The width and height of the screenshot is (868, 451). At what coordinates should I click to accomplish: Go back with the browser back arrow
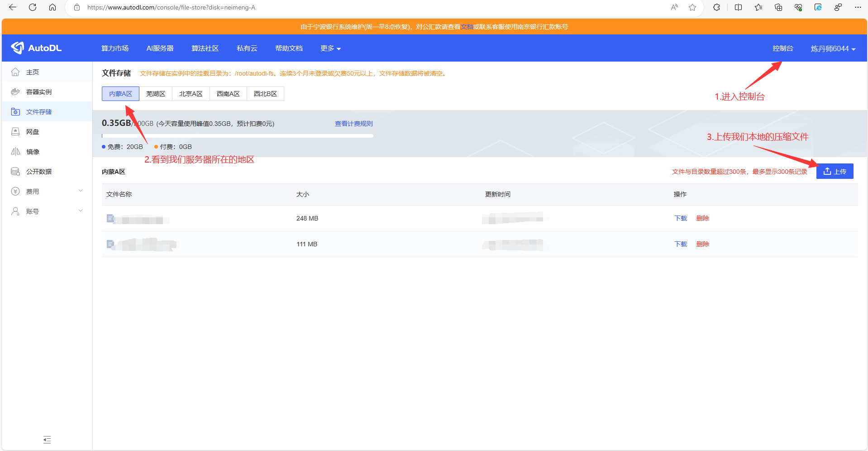point(13,7)
